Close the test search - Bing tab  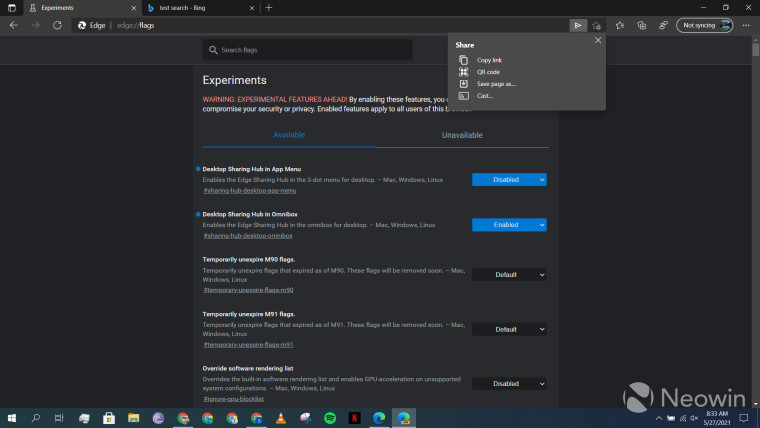[252, 8]
